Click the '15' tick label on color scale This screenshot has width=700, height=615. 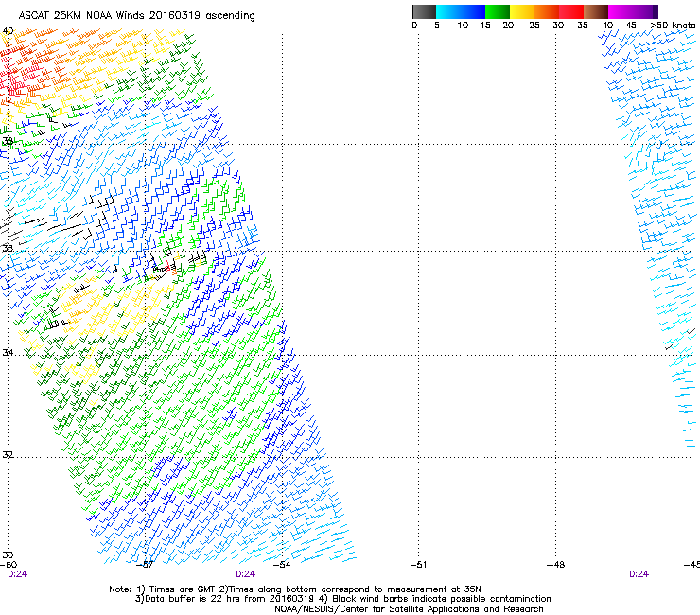pyautogui.click(x=485, y=26)
